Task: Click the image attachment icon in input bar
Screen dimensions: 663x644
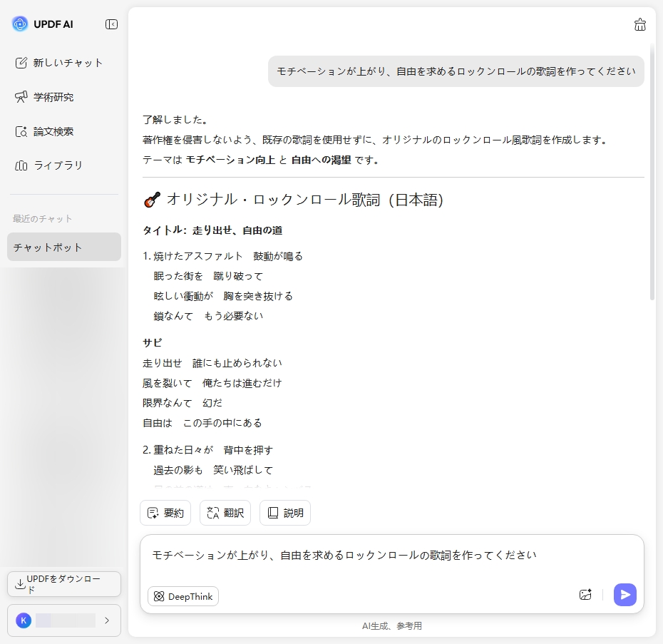Action: [x=585, y=594]
